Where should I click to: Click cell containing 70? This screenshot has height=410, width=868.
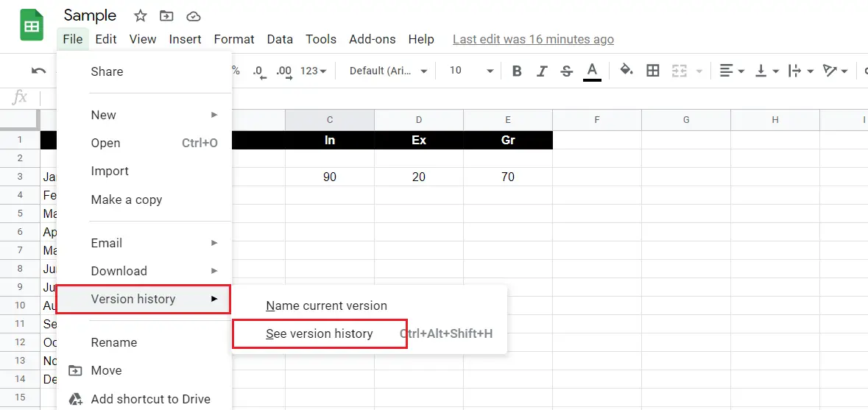click(508, 177)
